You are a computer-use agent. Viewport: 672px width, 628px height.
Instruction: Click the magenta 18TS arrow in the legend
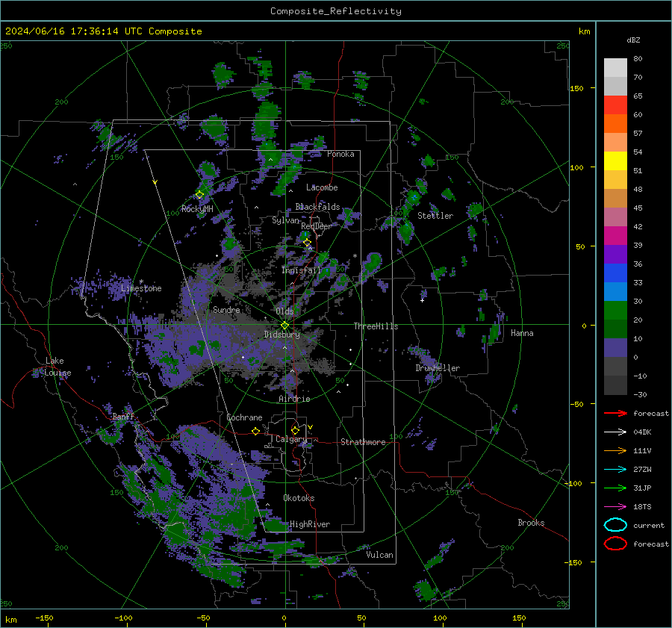coord(615,507)
